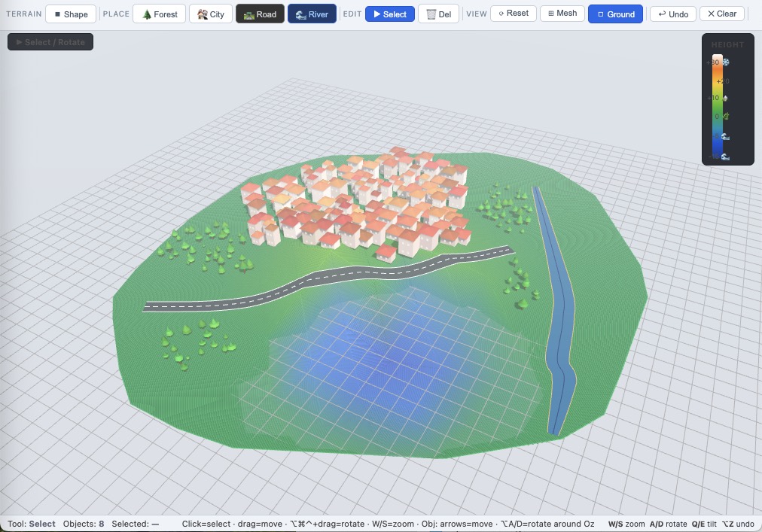Toggle the Mesh view option
762x532 pixels.
point(562,13)
